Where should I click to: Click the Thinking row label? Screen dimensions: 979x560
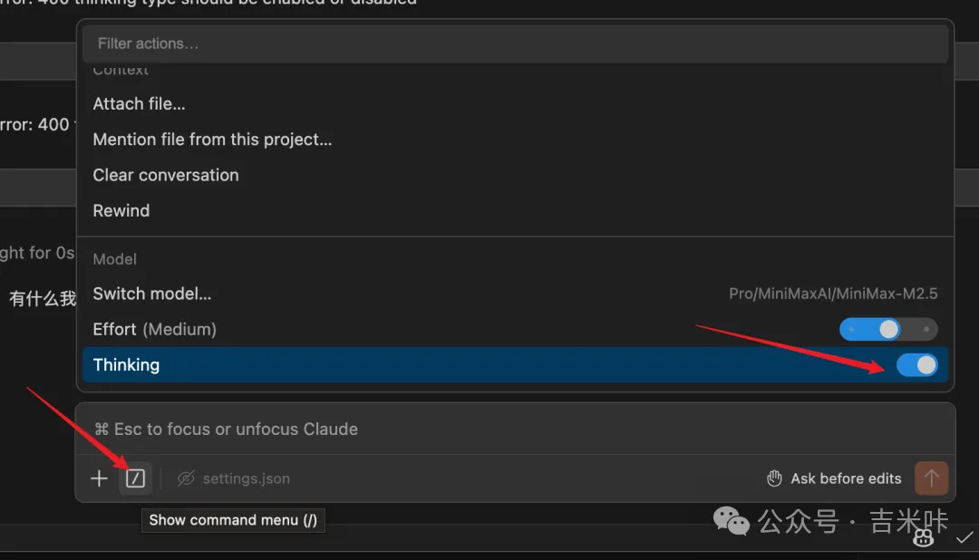(126, 365)
